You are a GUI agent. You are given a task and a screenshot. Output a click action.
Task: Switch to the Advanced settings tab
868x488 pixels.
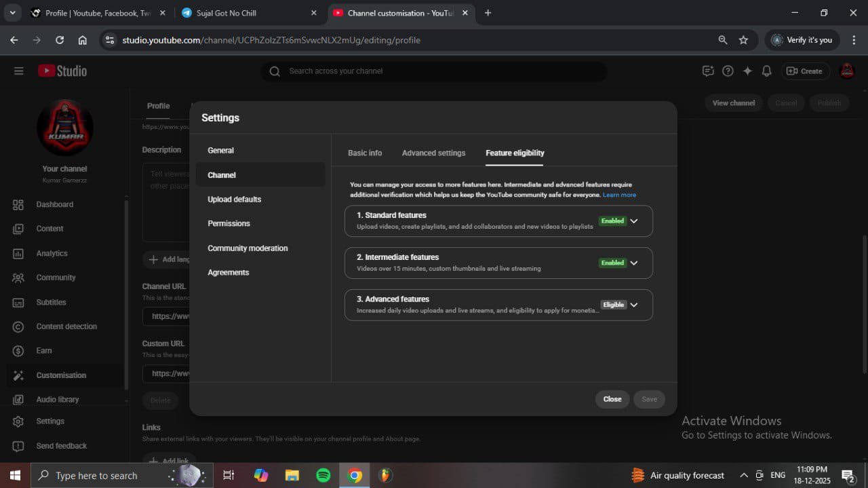433,153
